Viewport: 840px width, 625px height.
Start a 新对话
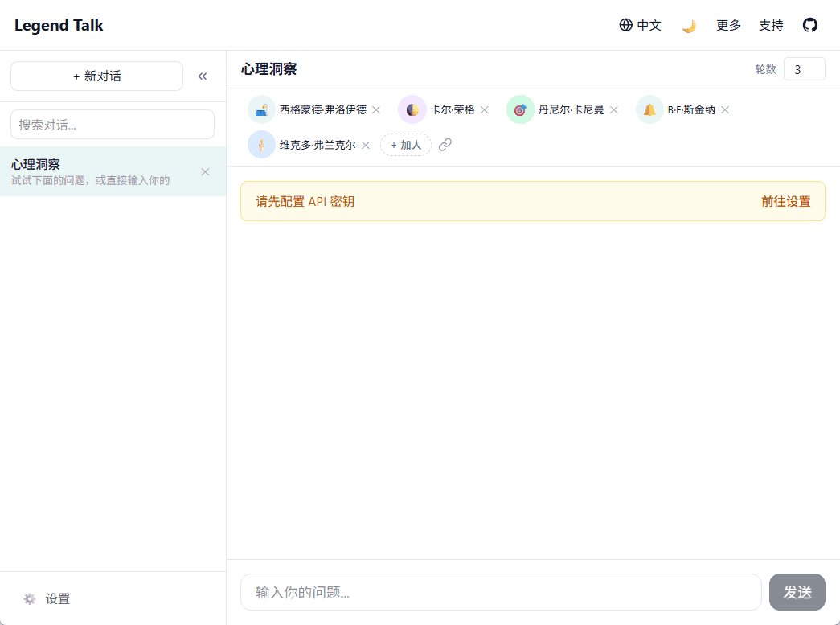(96, 76)
